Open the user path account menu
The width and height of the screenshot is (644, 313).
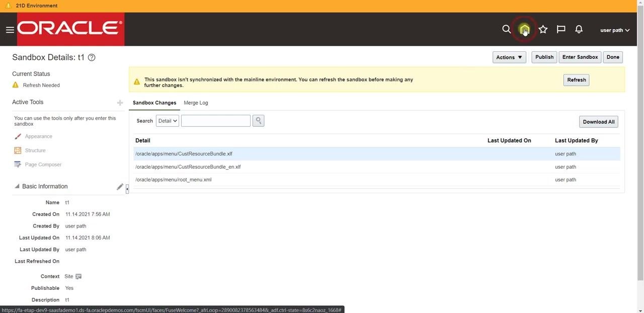pos(615,30)
